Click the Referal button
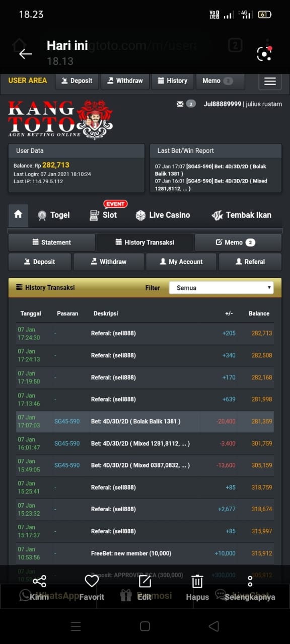The height and width of the screenshot is (644, 290). tap(250, 262)
